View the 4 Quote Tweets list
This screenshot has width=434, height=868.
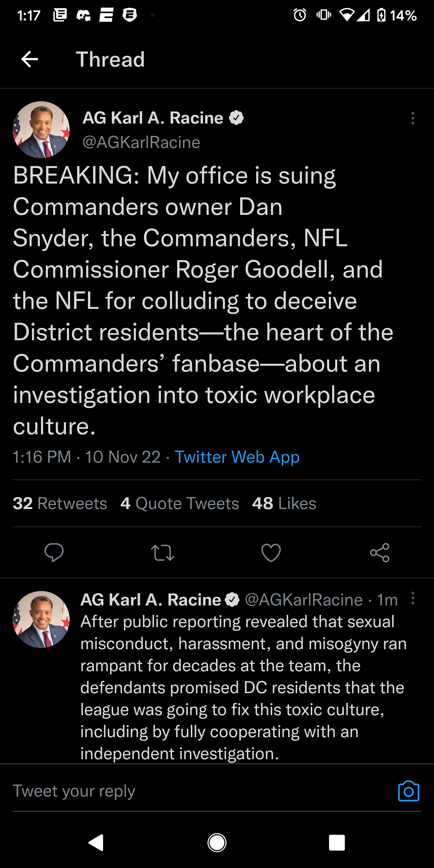180,503
